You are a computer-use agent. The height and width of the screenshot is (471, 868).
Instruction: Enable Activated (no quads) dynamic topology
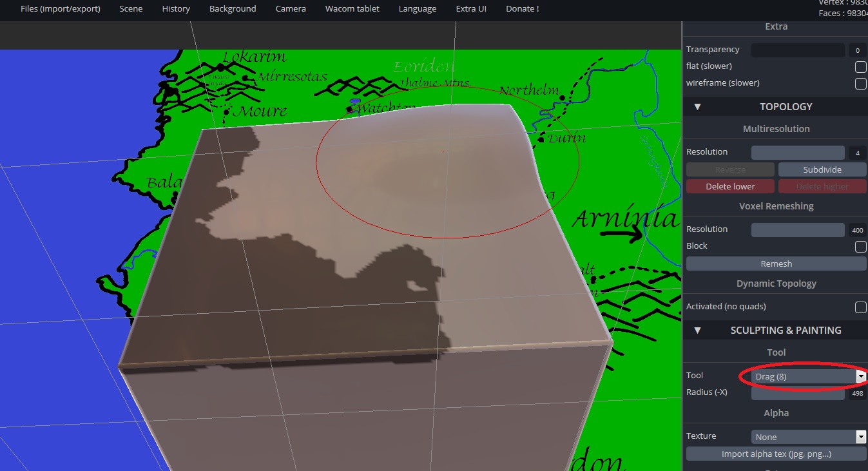point(860,307)
